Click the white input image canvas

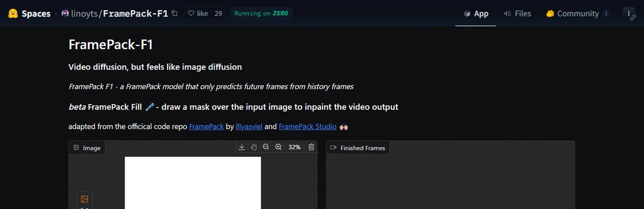tap(193, 183)
